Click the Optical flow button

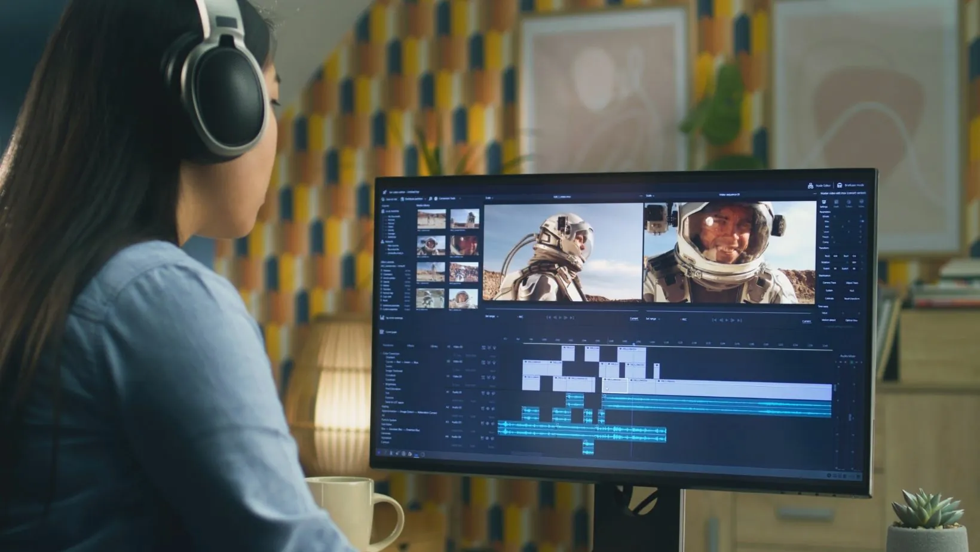852,321
